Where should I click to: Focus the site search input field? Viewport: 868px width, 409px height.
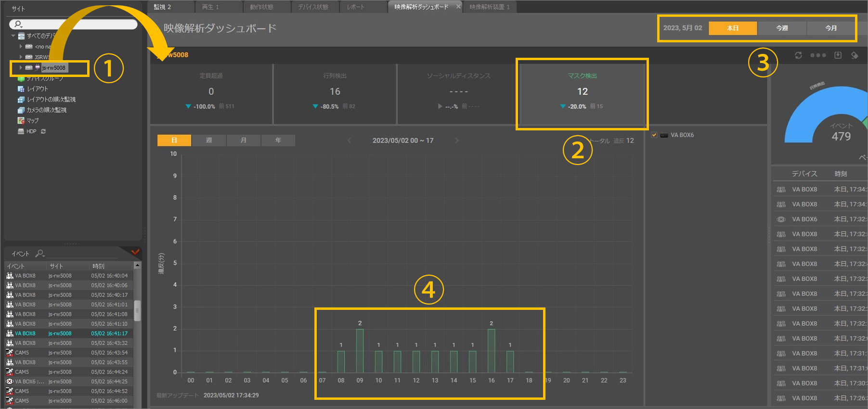[73, 24]
